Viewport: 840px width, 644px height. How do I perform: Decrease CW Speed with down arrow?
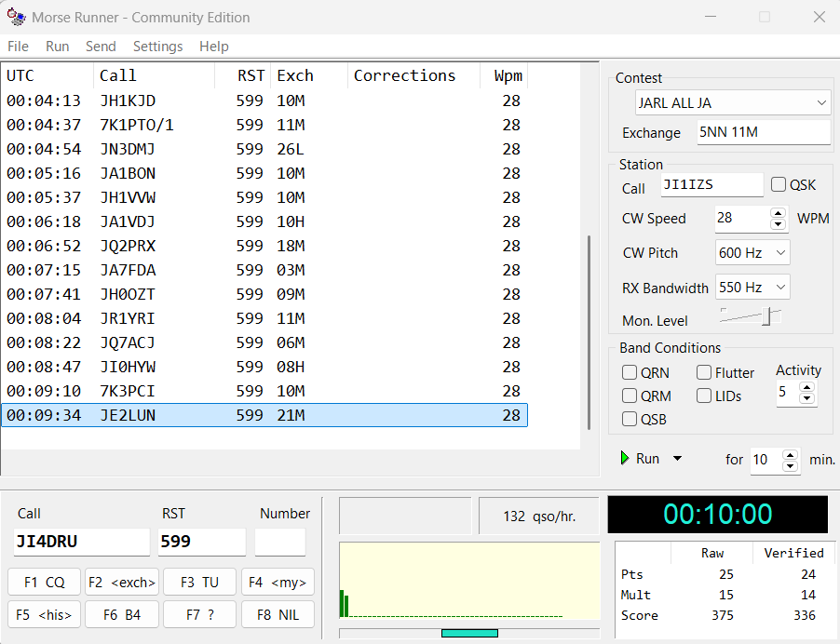coord(778,224)
